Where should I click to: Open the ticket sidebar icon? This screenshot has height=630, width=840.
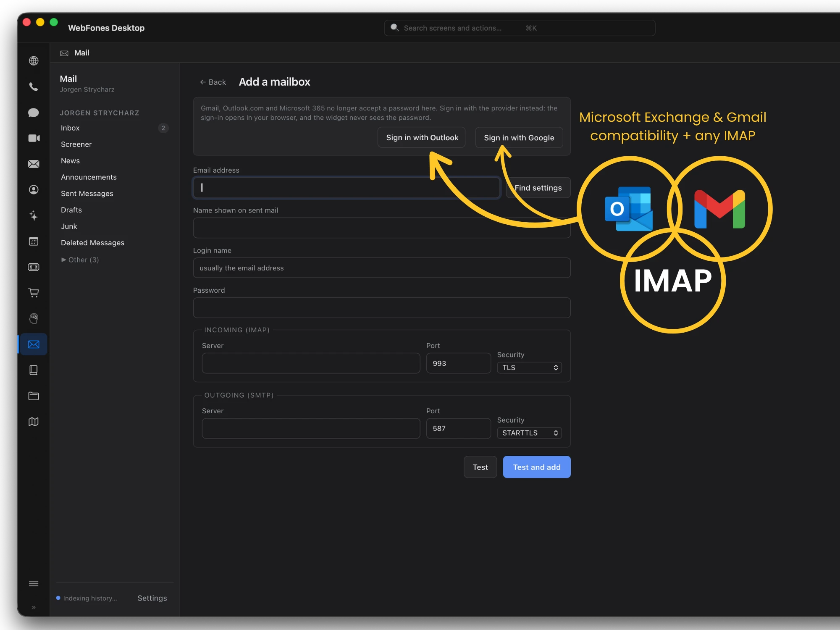pos(34,267)
